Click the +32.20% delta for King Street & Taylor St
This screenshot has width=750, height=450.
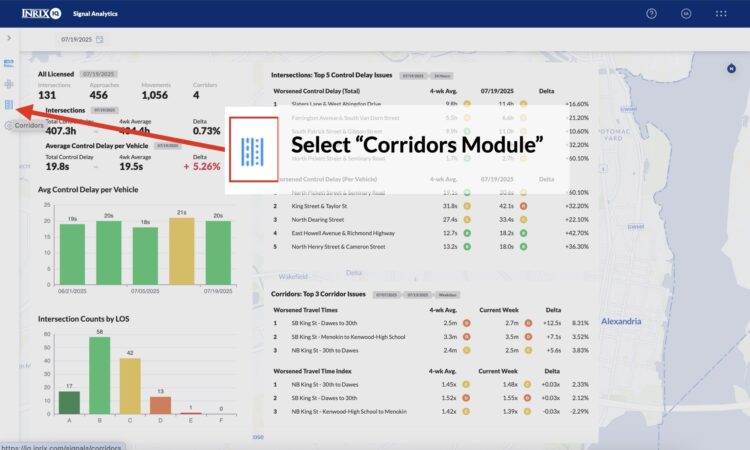[577, 206]
